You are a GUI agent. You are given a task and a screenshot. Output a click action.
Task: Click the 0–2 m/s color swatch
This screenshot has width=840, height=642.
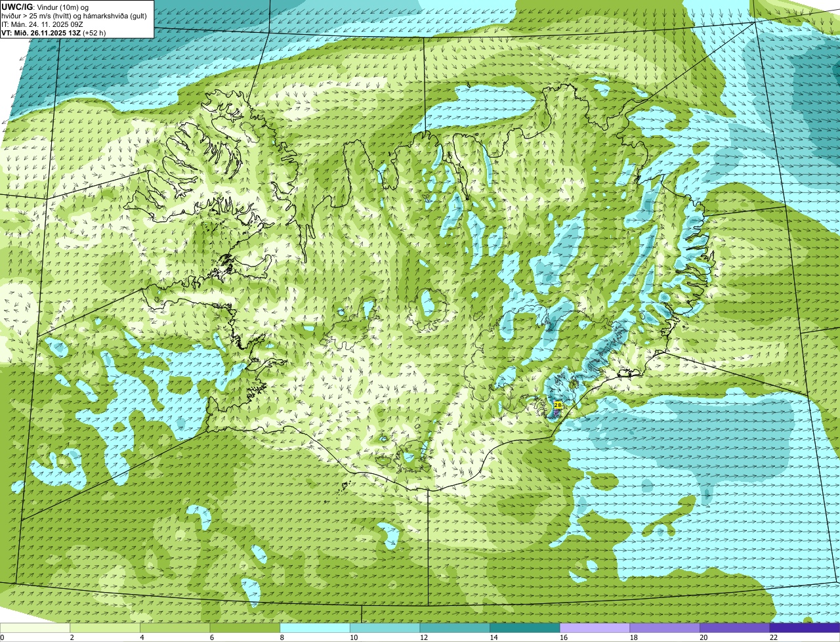click(x=35, y=628)
